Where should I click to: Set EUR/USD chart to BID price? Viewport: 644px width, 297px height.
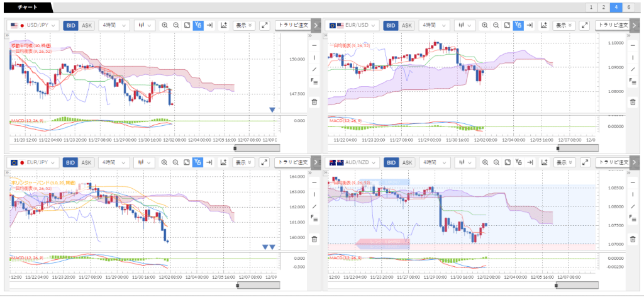point(391,25)
